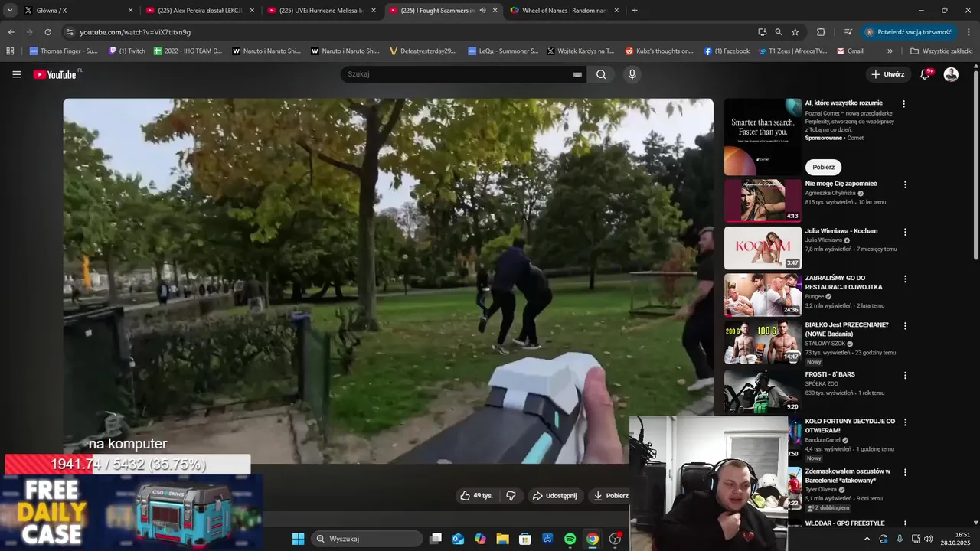The image size is (980, 551).
Task: Switch to the 'LIVE: Hurricane Melissa' tab
Action: pos(322,11)
